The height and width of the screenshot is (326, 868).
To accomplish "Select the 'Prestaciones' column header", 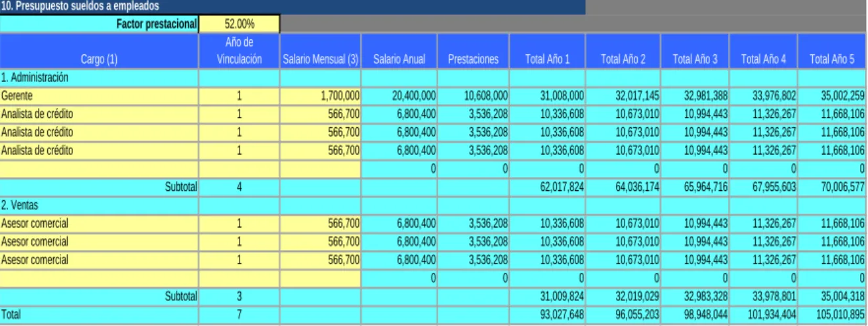I will pos(473,51).
